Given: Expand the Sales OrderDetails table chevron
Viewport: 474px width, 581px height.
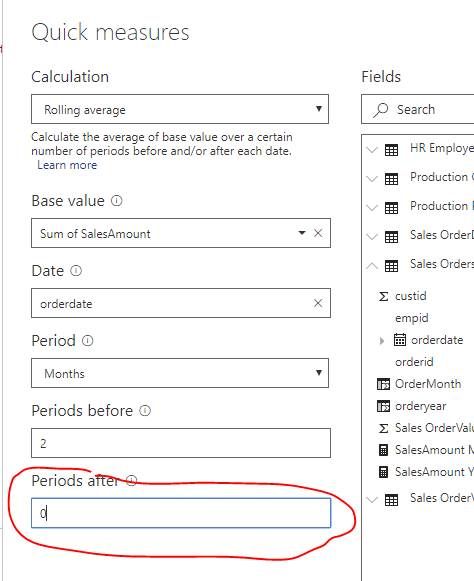Looking at the screenshot, I should 372,236.
